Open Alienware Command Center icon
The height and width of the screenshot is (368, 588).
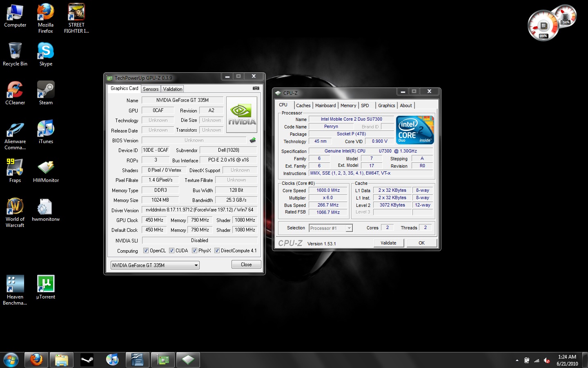tap(15, 136)
